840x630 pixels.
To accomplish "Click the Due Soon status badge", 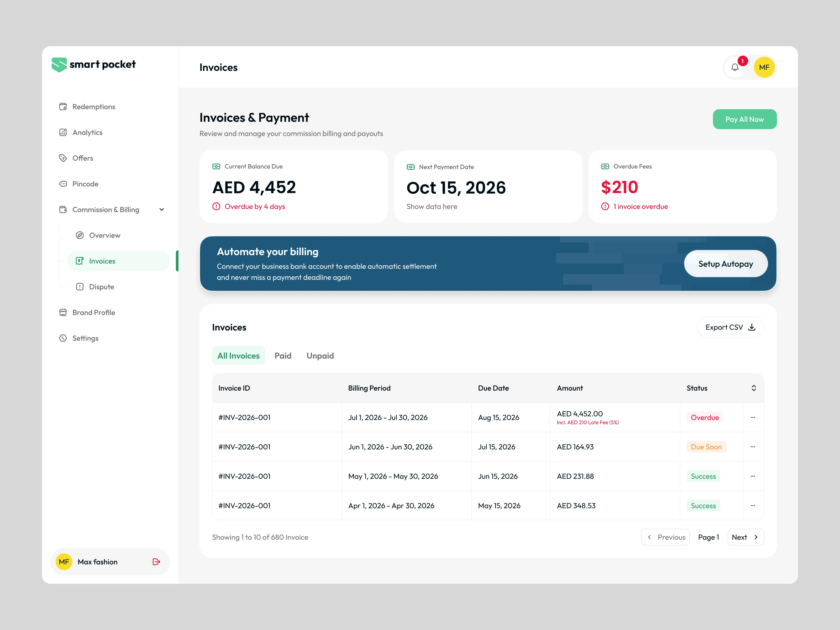I will [x=706, y=447].
